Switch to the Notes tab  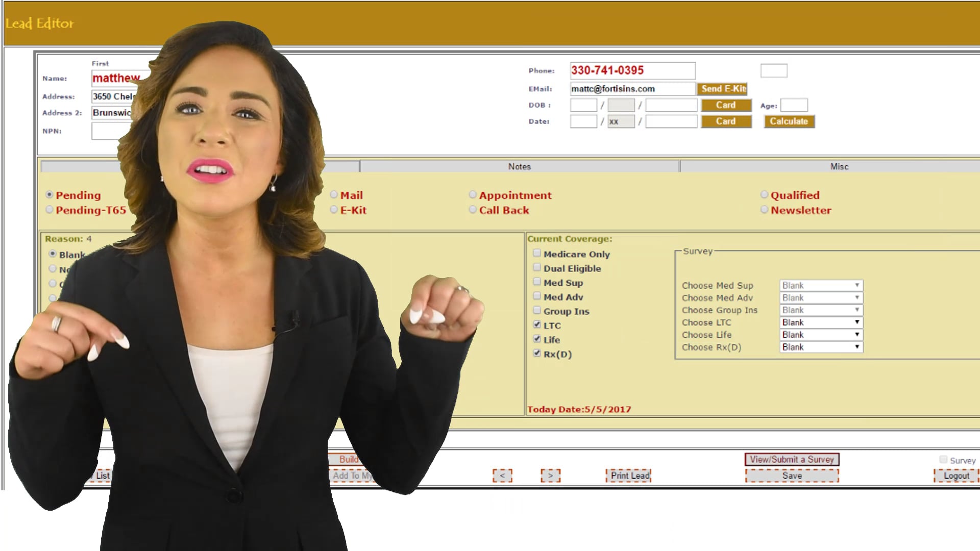click(x=519, y=166)
